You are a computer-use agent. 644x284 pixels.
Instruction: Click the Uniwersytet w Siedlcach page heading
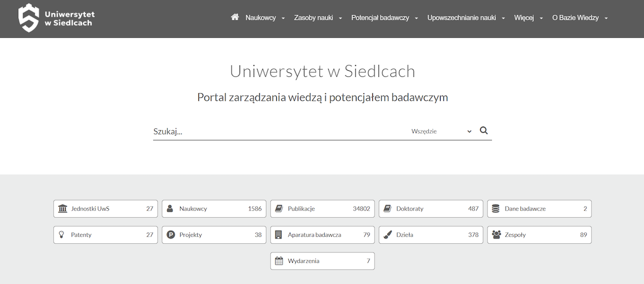point(323,71)
